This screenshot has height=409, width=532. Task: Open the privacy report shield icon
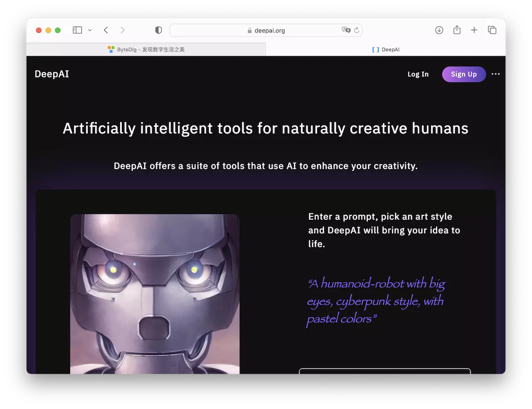click(158, 30)
